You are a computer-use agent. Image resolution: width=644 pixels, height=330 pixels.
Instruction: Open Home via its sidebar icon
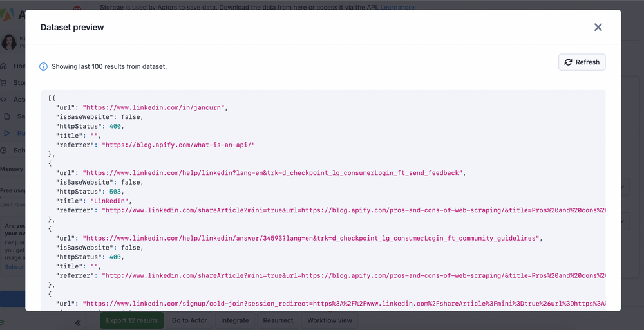[x=4, y=66]
